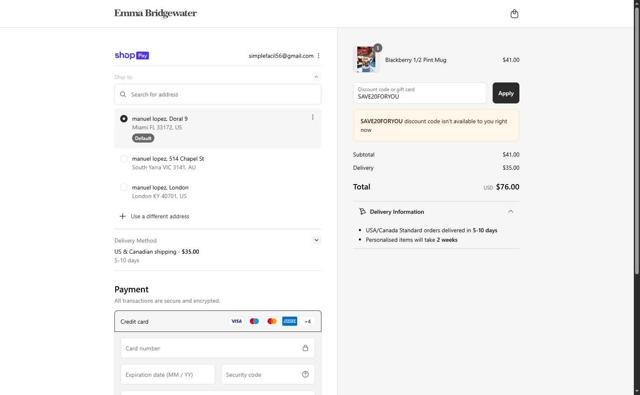Click Use a different address

coord(160,216)
